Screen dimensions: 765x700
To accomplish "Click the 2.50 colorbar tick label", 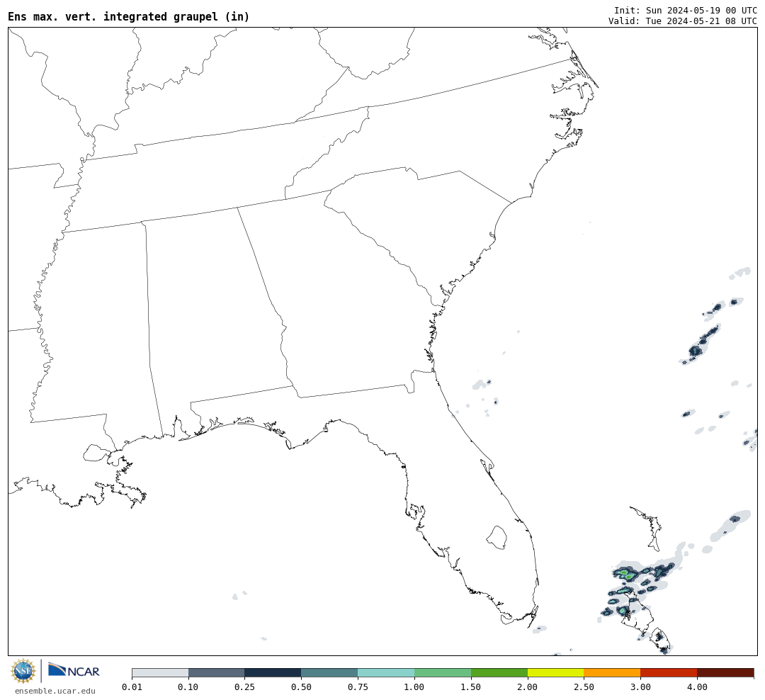I will [x=584, y=687].
